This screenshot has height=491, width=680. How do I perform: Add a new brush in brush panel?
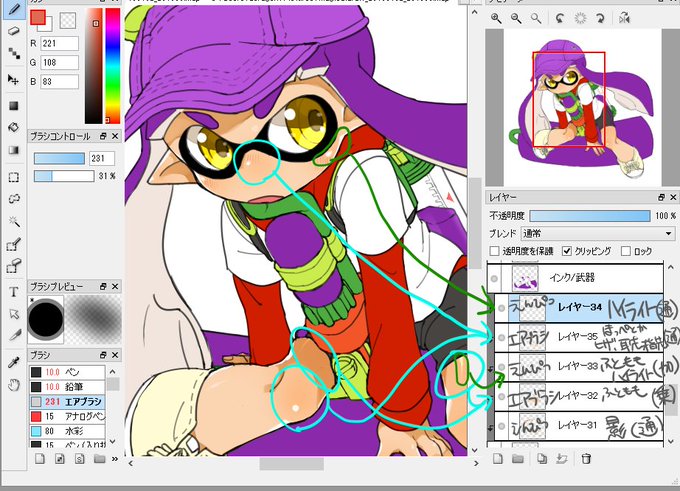39,458
